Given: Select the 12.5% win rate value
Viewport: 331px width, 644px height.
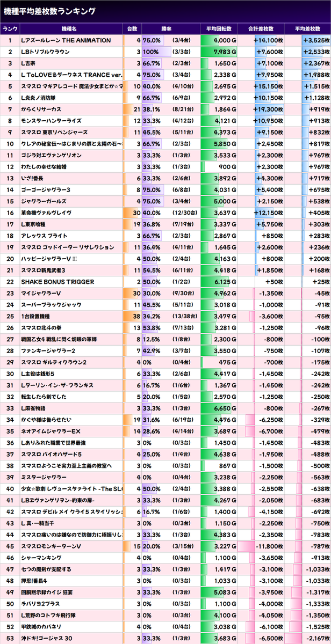Looking at the screenshot, I should [152, 339].
